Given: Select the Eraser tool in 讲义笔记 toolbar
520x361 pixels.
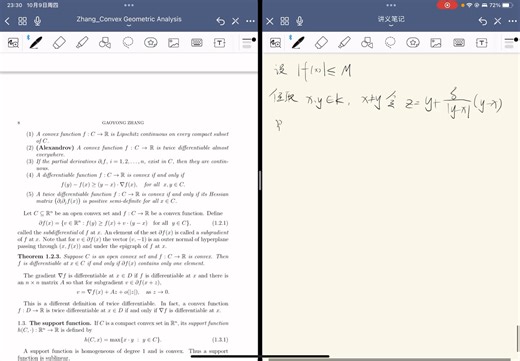Looking at the screenshot, I should [x=321, y=43].
